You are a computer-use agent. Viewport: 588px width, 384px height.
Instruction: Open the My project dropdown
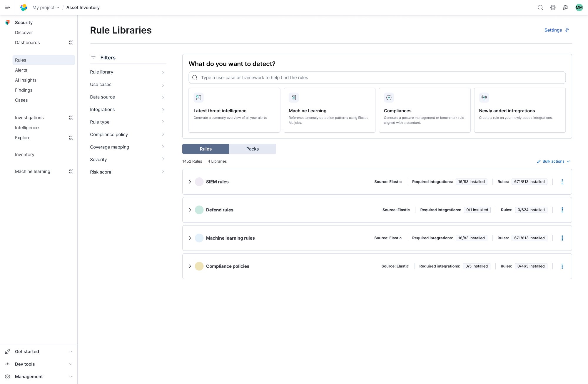(46, 7)
